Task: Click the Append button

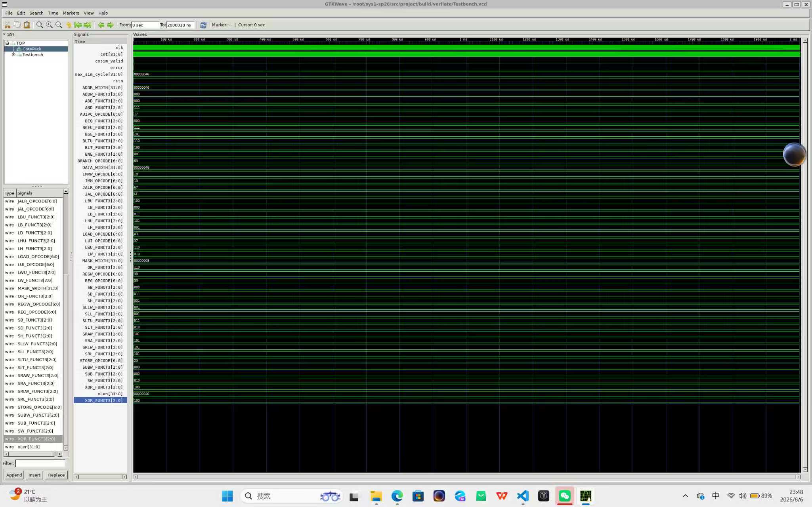Action: (14, 475)
